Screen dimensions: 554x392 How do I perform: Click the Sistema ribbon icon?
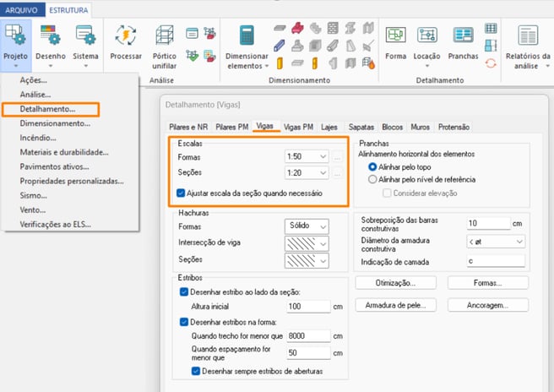pyautogui.click(x=85, y=35)
